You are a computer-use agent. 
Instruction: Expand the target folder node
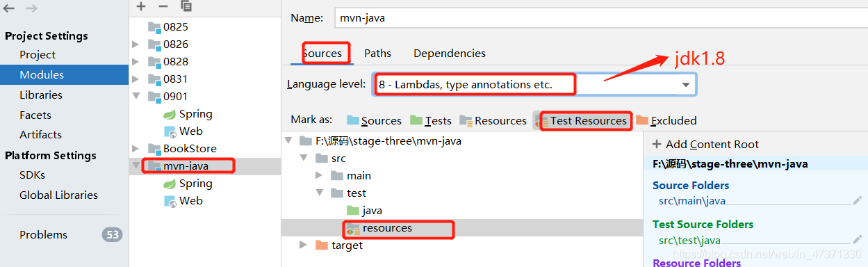coord(304,245)
